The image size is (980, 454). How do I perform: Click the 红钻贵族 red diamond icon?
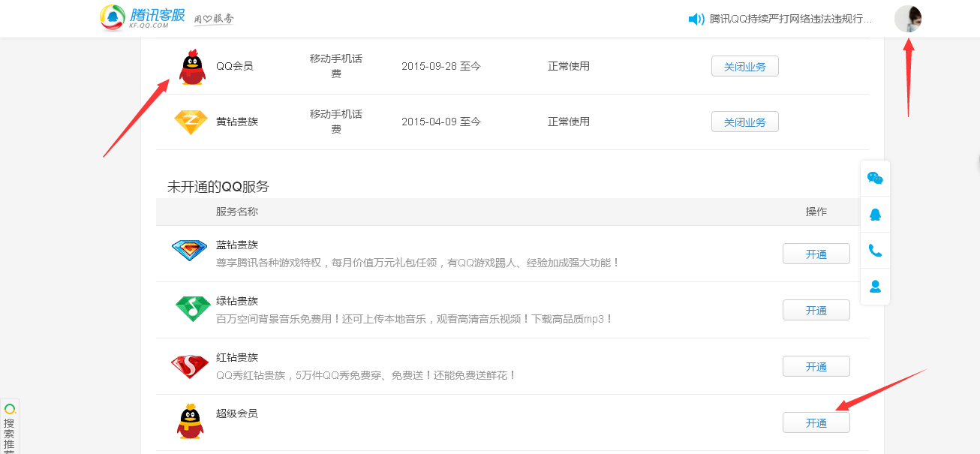point(189,366)
